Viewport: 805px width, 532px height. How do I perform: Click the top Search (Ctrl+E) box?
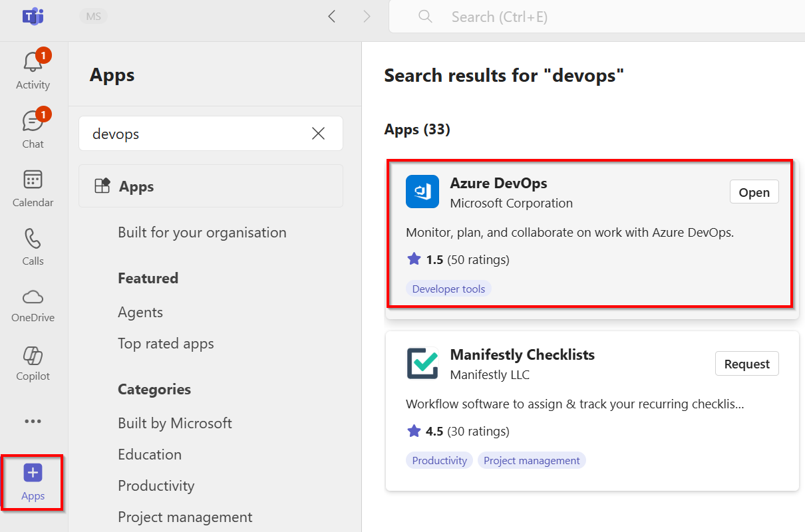(x=597, y=17)
